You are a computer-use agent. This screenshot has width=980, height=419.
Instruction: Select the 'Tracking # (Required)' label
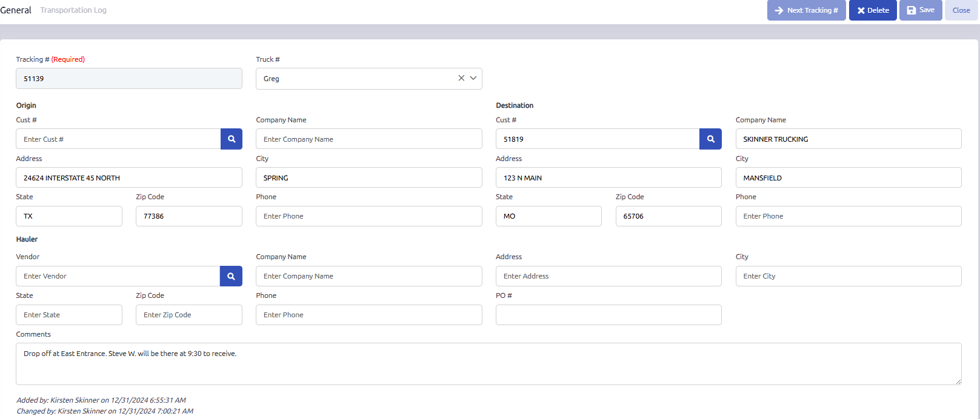tap(50, 59)
